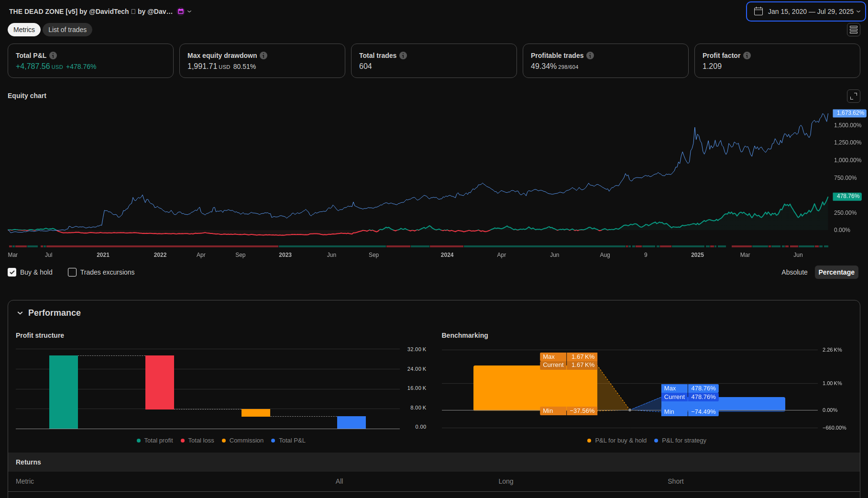
Task: Click the Total P&L info icon
Action: (x=53, y=55)
